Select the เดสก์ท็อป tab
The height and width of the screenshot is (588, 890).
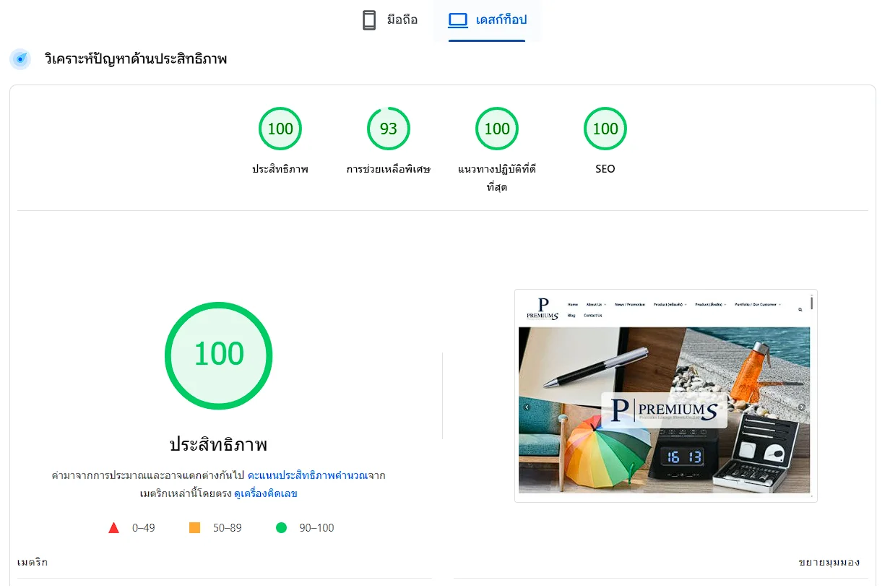(501, 20)
